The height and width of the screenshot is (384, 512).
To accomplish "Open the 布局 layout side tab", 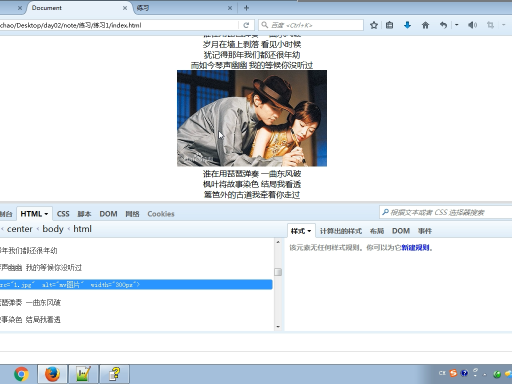I will (377, 231).
